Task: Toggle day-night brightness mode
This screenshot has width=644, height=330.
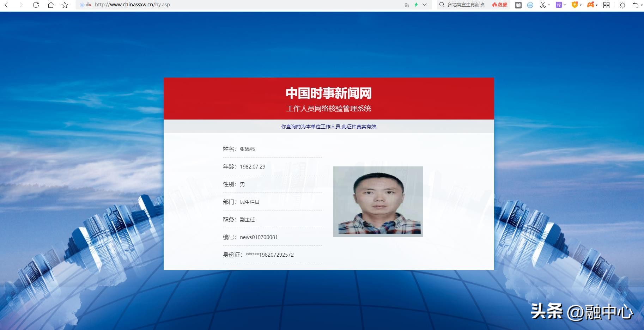Action: click(622, 5)
